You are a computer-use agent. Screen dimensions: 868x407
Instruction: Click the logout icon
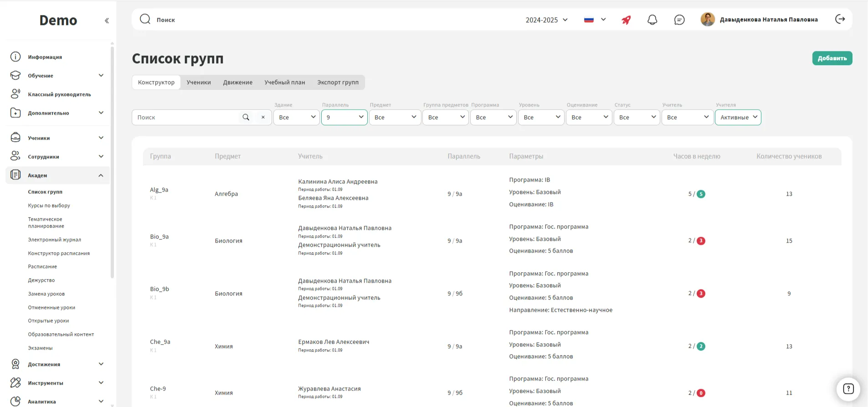point(840,19)
